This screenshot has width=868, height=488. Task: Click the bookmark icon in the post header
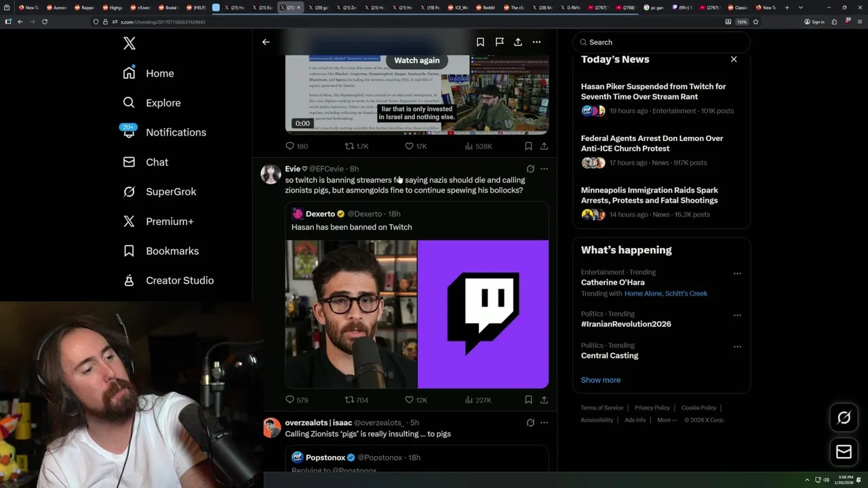pos(480,42)
